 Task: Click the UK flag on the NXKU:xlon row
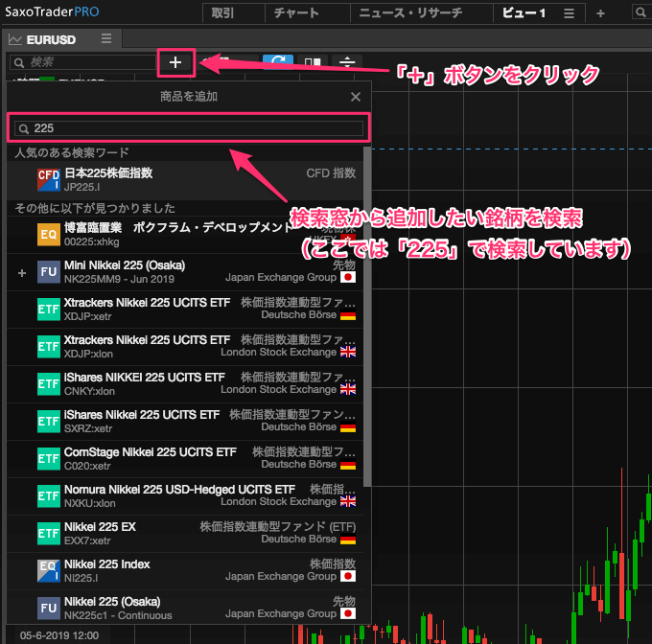click(x=348, y=502)
